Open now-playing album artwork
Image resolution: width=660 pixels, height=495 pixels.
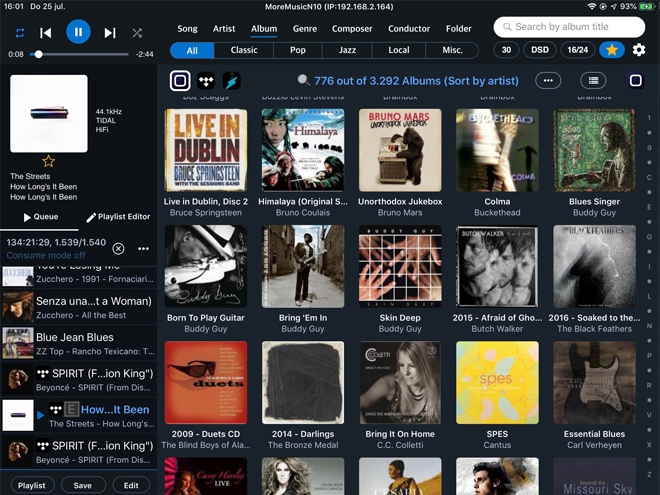pos(49,114)
